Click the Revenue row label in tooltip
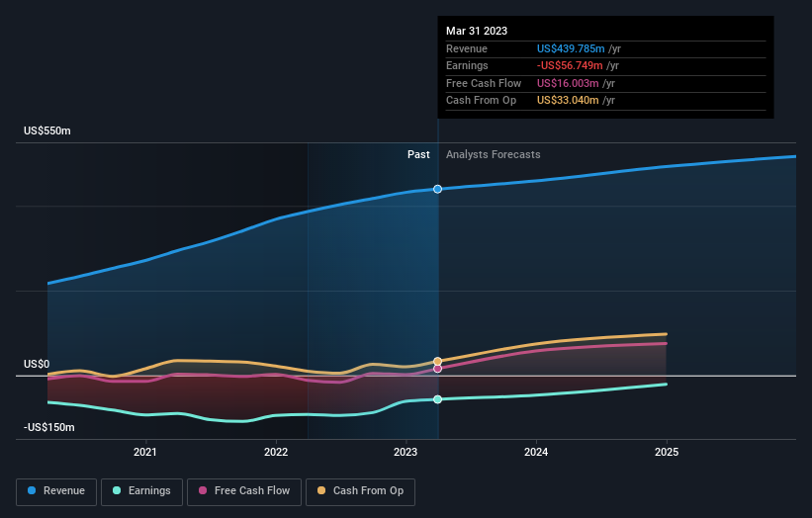This screenshot has height=518, width=812. pos(467,48)
